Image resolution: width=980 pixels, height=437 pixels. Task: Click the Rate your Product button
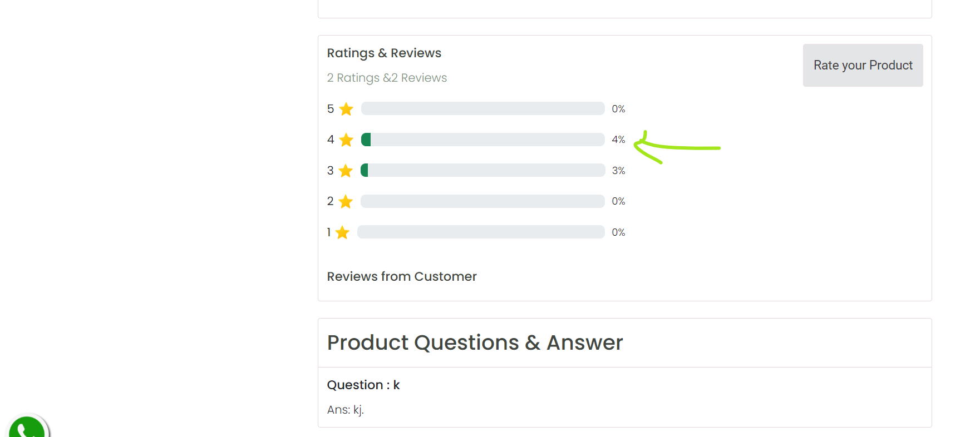pyautogui.click(x=863, y=65)
